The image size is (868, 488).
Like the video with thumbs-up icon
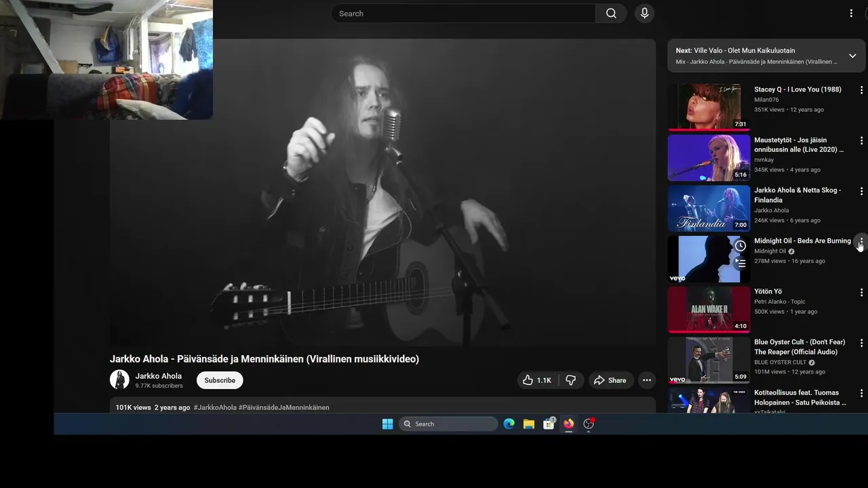(x=536, y=380)
